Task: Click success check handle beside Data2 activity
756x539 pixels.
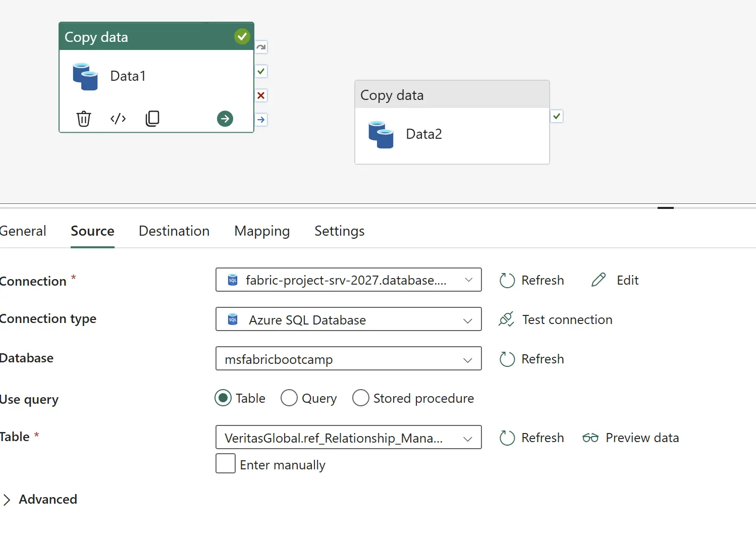Action: (557, 116)
